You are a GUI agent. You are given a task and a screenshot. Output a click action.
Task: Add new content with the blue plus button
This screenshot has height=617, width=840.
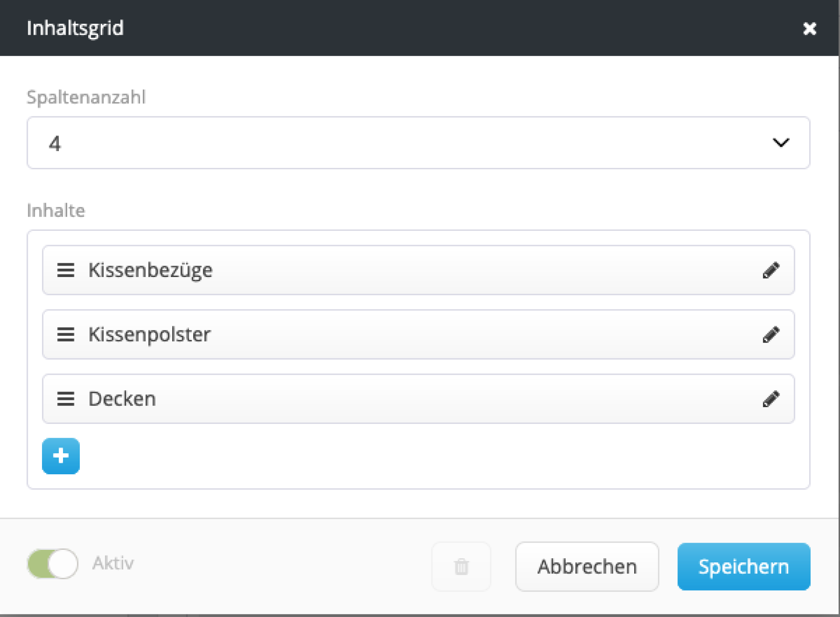pyautogui.click(x=61, y=456)
